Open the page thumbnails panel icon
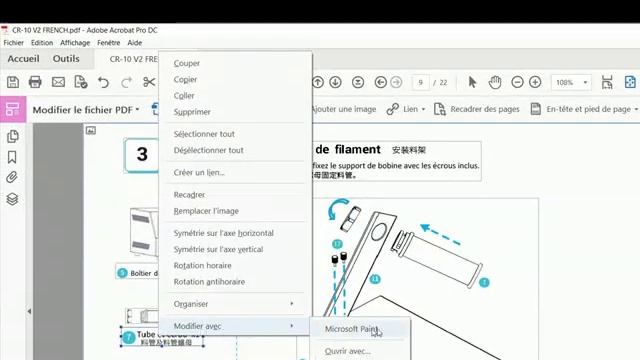This screenshot has width=640, height=360. (13, 136)
